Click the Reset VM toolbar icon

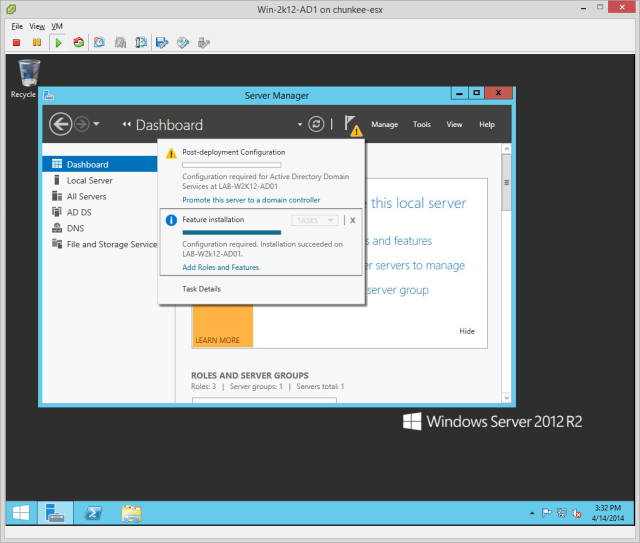pyautogui.click(x=79, y=42)
